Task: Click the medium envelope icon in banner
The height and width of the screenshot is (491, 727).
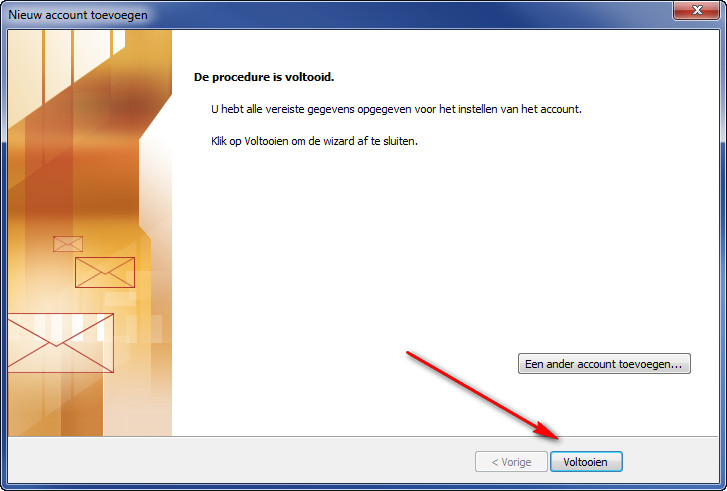Action: click(x=105, y=272)
